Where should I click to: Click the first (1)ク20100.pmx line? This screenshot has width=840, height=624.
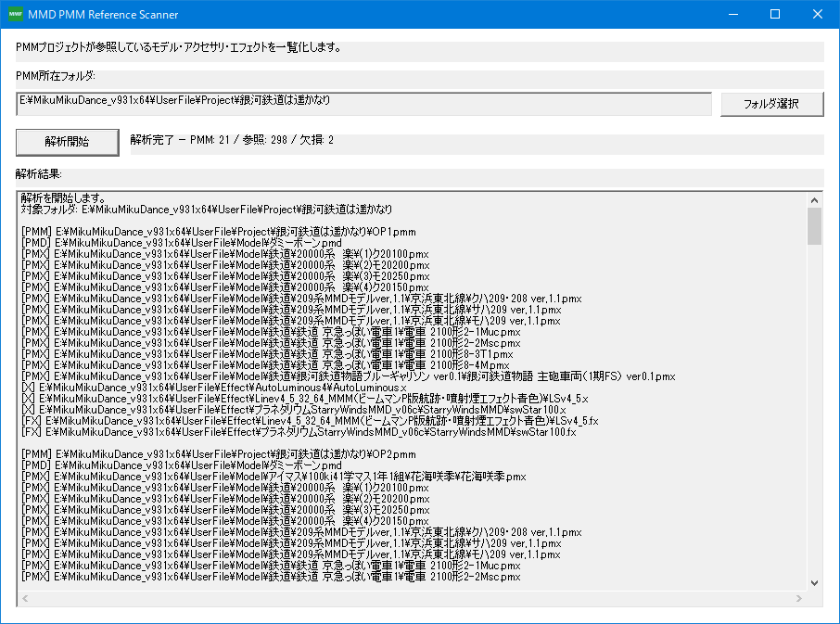[x=225, y=254]
